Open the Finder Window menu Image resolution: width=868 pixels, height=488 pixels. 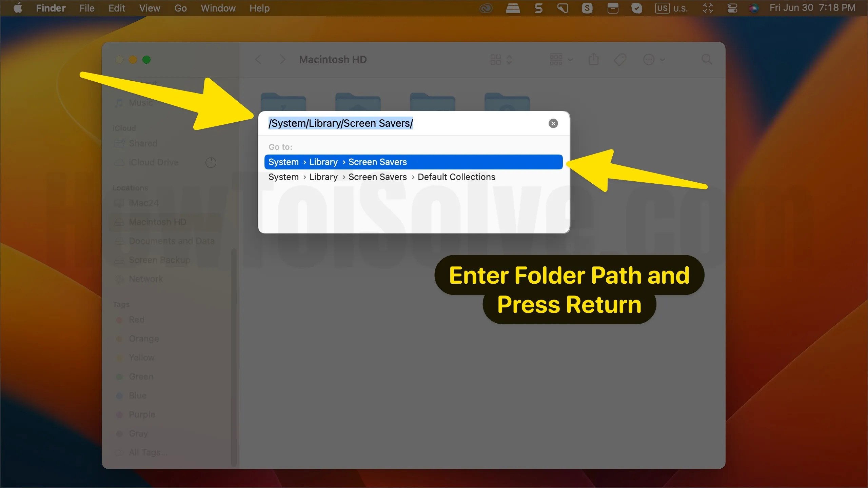pyautogui.click(x=217, y=8)
